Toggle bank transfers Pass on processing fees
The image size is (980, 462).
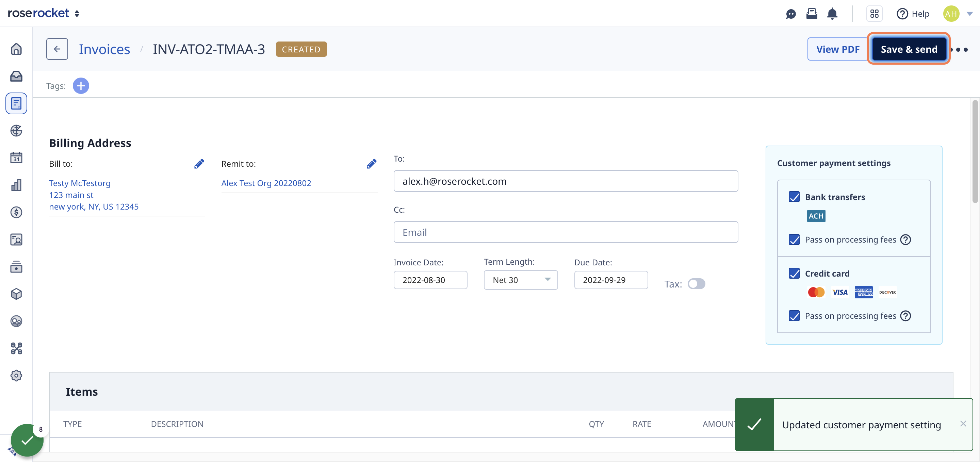pyautogui.click(x=794, y=240)
